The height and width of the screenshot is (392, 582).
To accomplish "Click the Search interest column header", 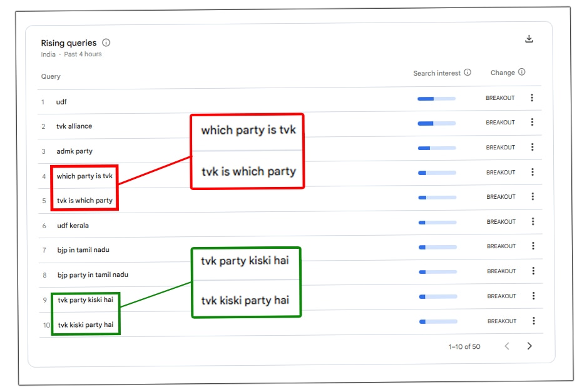I will click(x=437, y=73).
